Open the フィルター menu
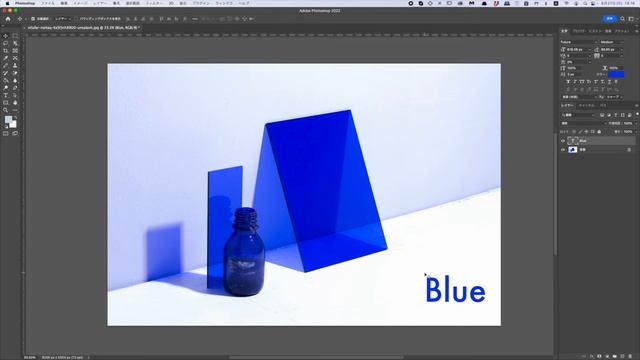The width and height of the screenshot is (640, 360). pyautogui.click(x=155, y=3)
